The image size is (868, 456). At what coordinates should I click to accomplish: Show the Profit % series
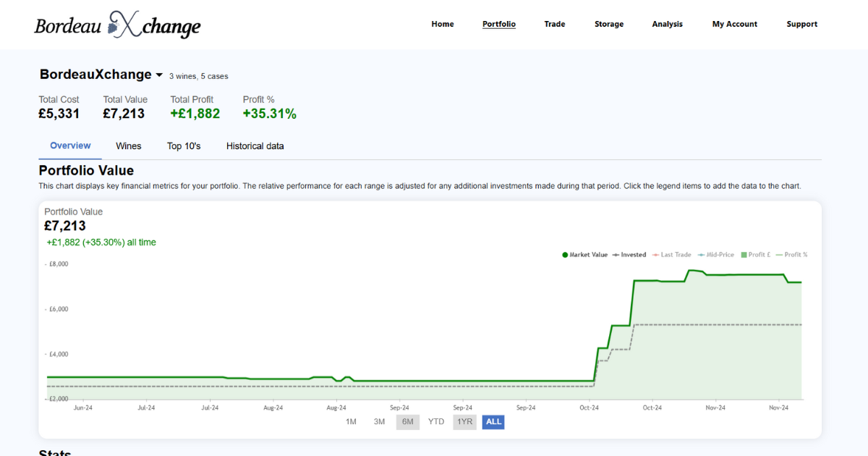(791, 255)
